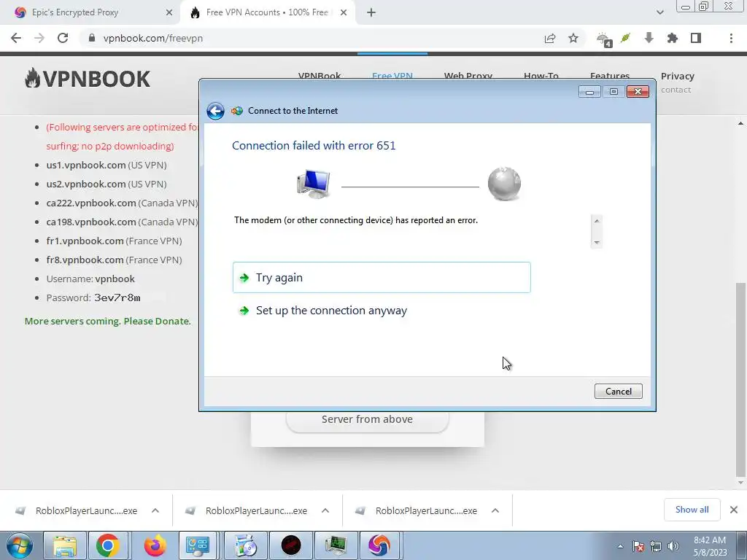Viewport: 747px width, 560px height.
Task: Click the VPNBOOK flame logo
Action: click(88, 79)
